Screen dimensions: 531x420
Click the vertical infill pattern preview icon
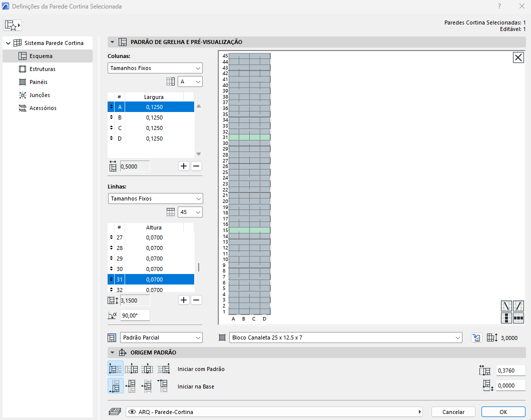[506, 317]
